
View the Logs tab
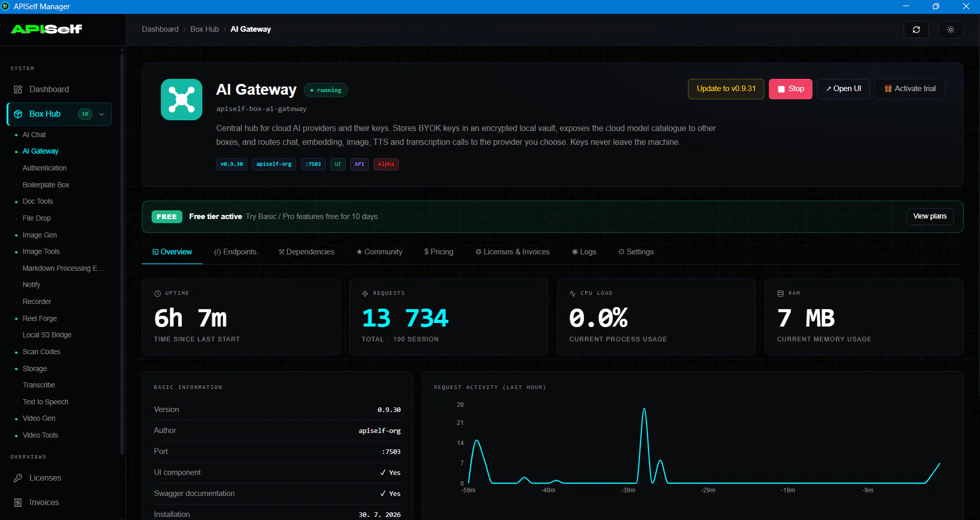584,252
